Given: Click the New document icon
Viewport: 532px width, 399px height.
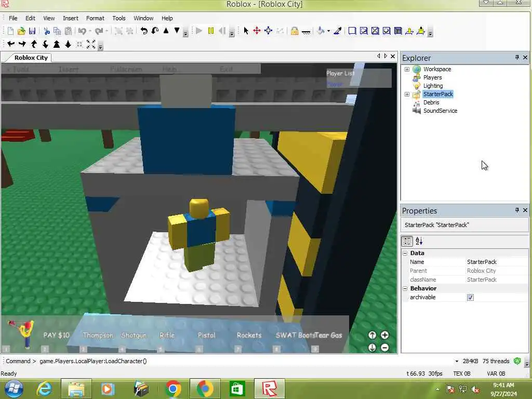Looking at the screenshot, I should click(10, 31).
